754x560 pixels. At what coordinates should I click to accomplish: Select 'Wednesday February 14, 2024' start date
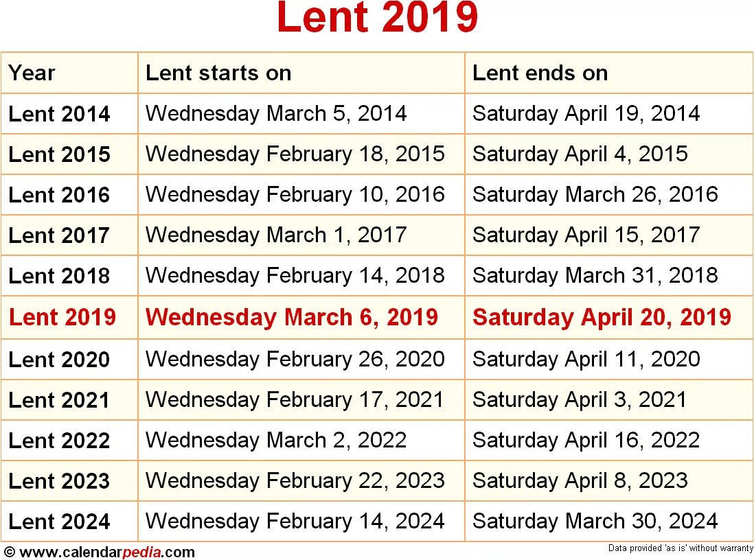295,522
